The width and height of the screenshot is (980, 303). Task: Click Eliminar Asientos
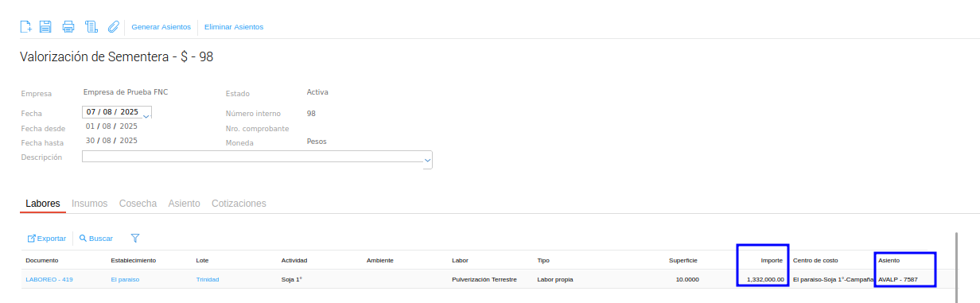pos(234,27)
